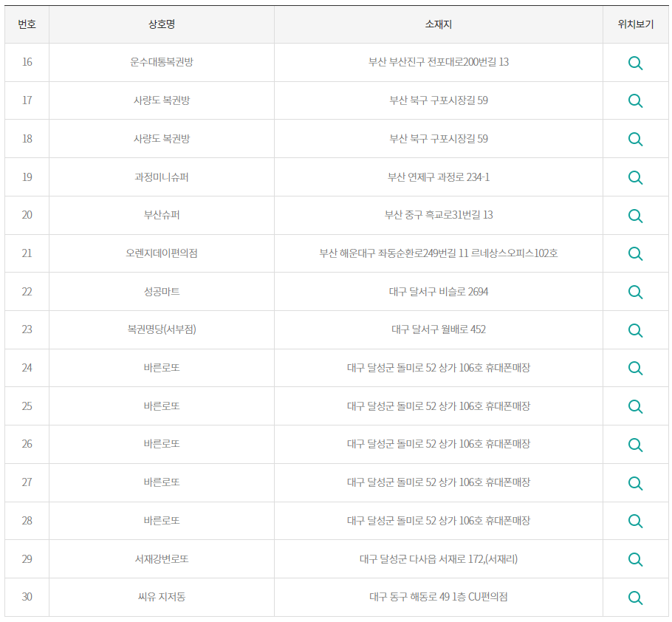Select 바른로또 in row 25
Image resolution: width=672 pixels, height=622 pixels.
click(x=162, y=406)
